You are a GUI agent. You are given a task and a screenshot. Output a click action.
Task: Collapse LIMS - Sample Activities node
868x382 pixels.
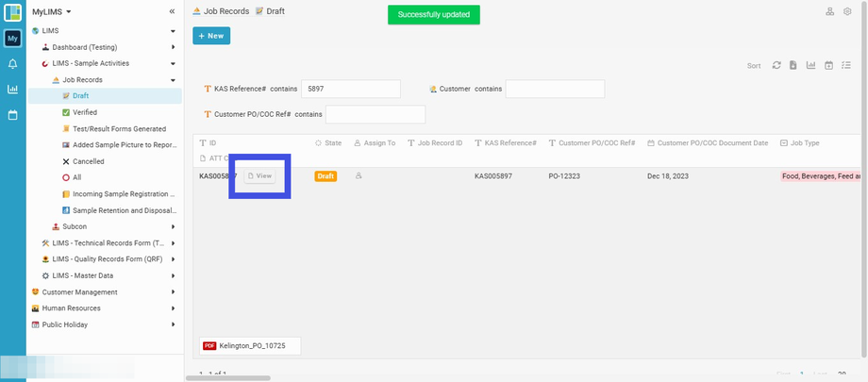pyautogui.click(x=173, y=64)
